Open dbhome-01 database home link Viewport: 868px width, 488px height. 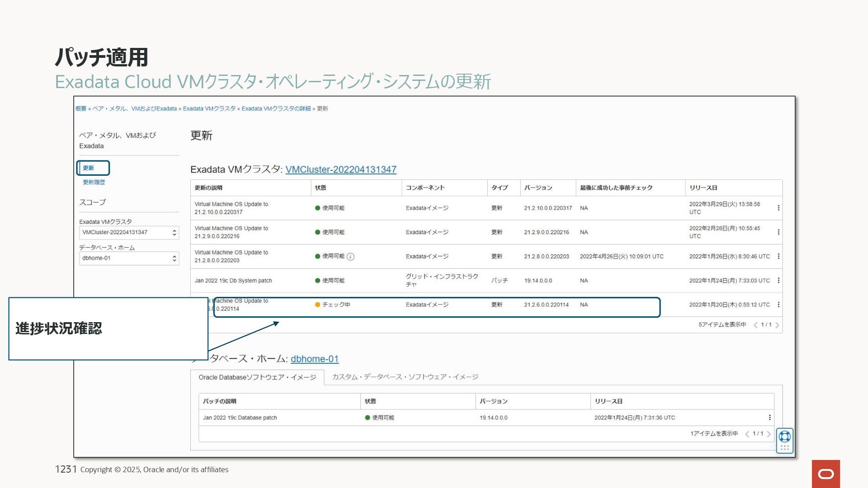(x=315, y=359)
